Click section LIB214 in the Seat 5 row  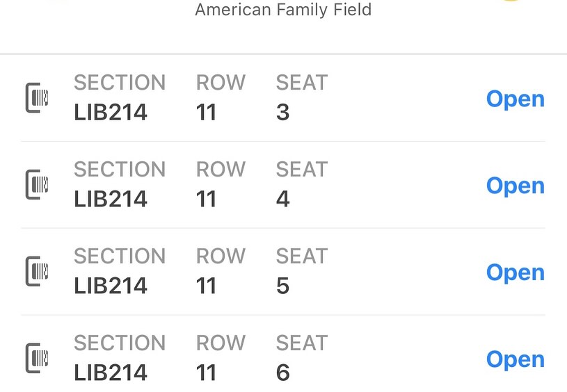[x=111, y=286]
